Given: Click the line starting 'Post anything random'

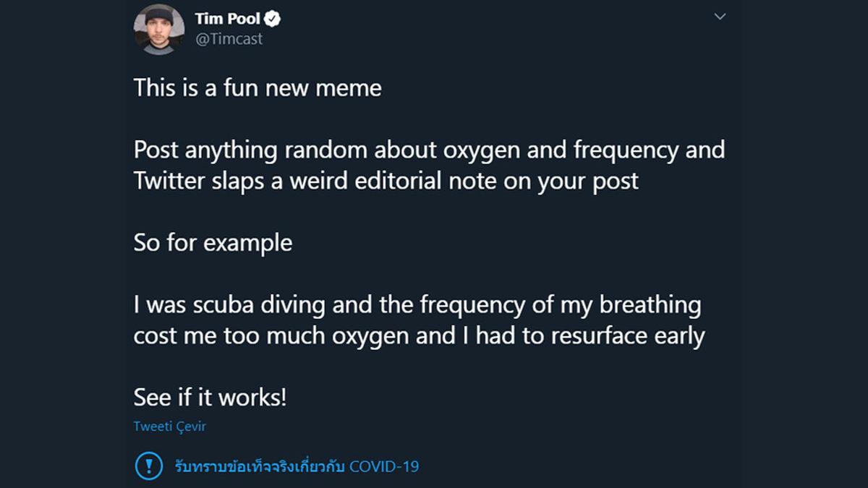Looking at the screenshot, I should tap(429, 150).
